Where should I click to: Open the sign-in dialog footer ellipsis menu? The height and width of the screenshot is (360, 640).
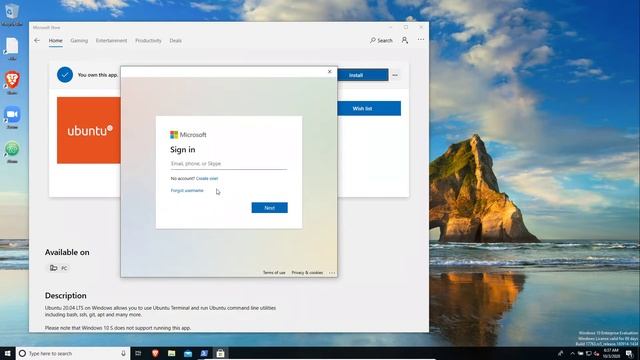tap(331, 273)
